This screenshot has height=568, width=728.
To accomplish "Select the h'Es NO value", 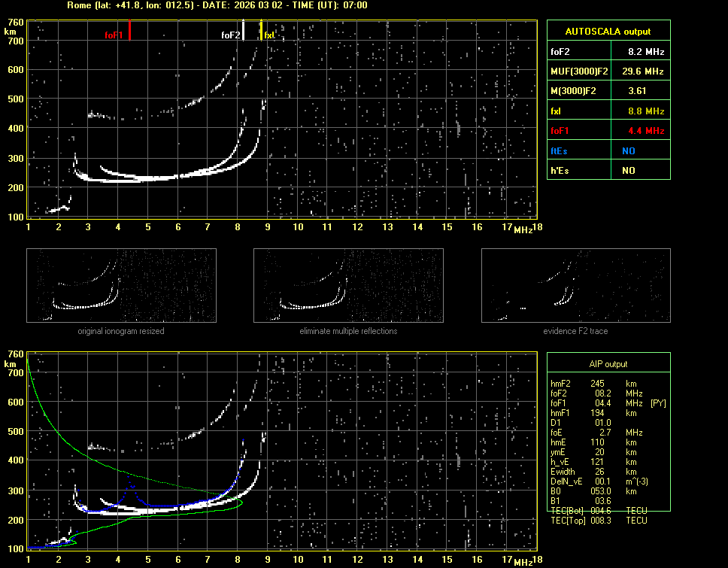I will (628, 171).
